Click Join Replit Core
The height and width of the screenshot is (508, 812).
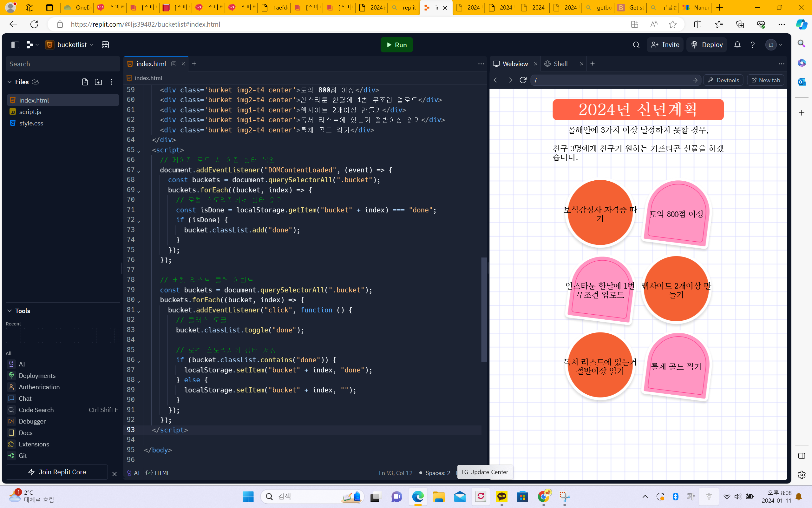(57, 472)
